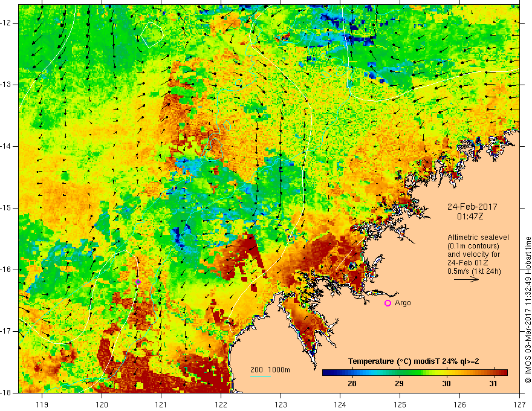Image resolution: width=532 pixels, height=411 pixels.
Task: Click the '200 1000m' depth legend text
Action: [270, 370]
